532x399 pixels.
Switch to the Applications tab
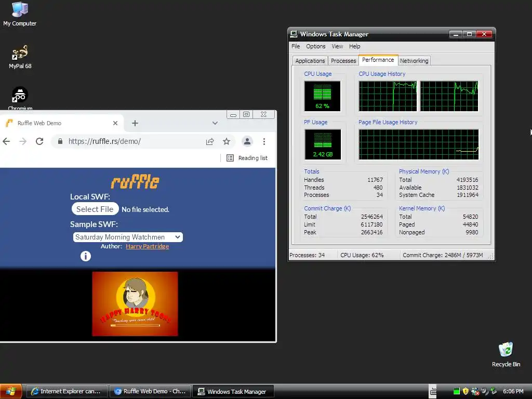[x=310, y=61]
